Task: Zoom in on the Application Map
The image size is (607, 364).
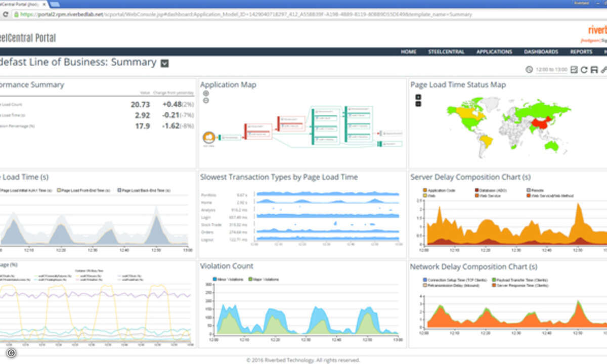Action: point(206,94)
